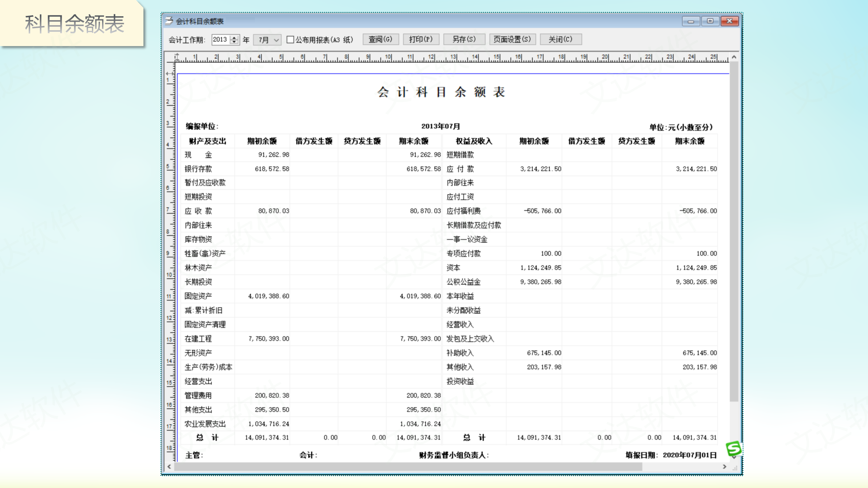
Task: Enable 公布用报表(A3 纸) checkbox
Action: (290, 40)
